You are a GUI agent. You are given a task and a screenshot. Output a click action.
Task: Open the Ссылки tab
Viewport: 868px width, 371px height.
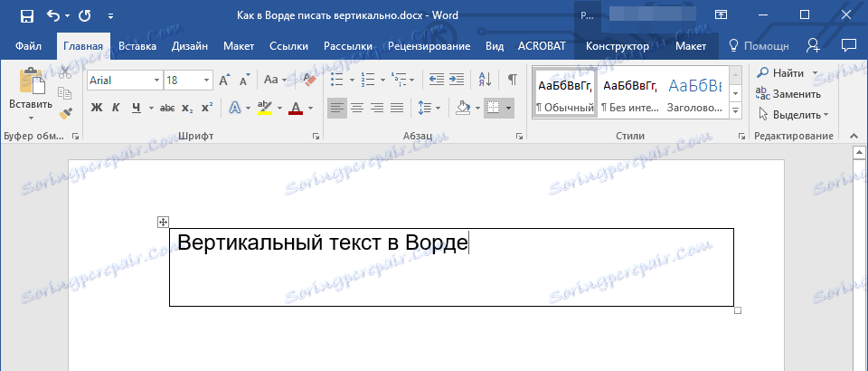click(288, 46)
